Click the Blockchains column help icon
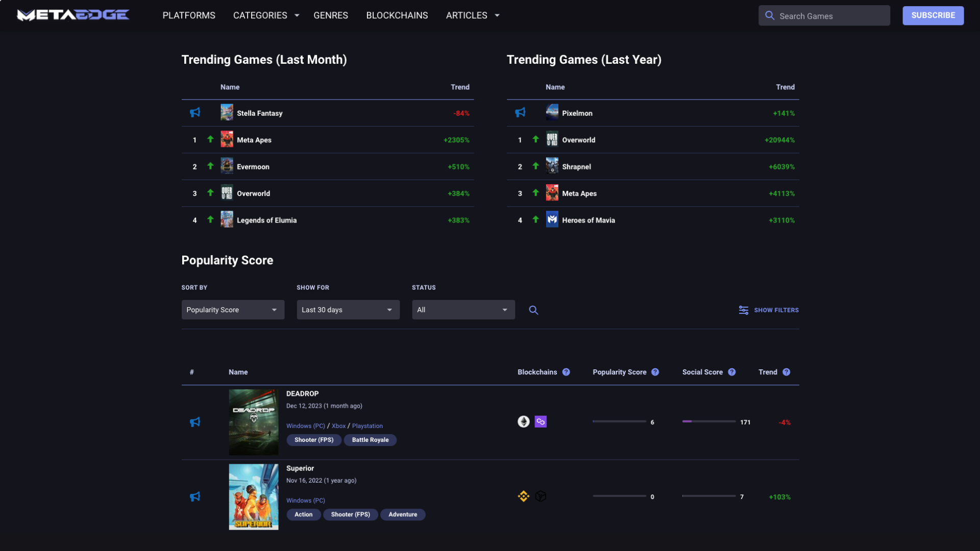Image resolution: width=980 pixels, height=551 pixels. coord(566,372)
